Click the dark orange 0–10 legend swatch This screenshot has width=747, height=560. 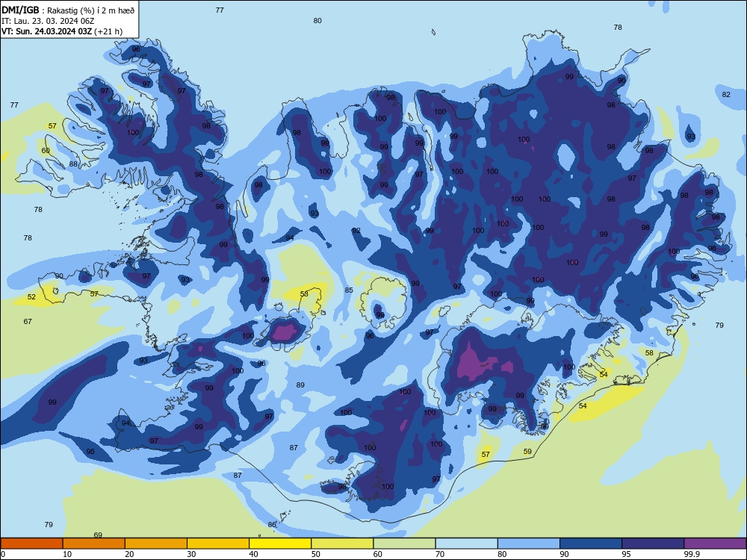pos(31,544)
